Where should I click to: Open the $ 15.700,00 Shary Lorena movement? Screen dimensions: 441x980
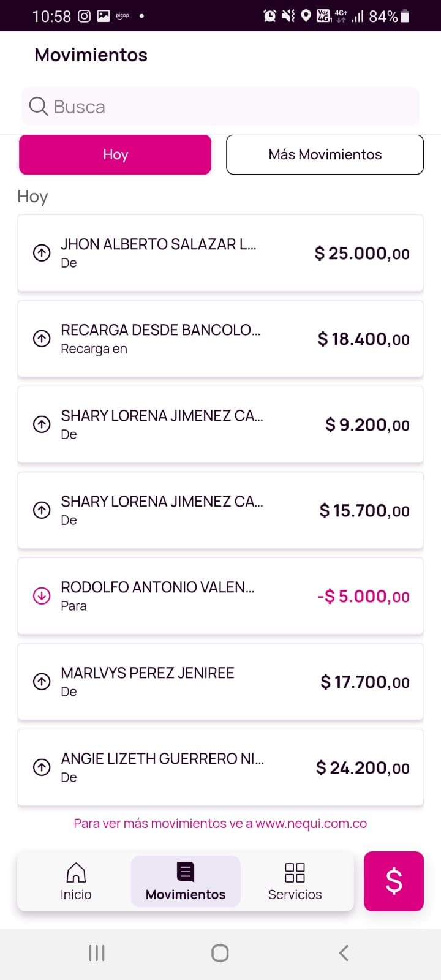coord(221,510)
